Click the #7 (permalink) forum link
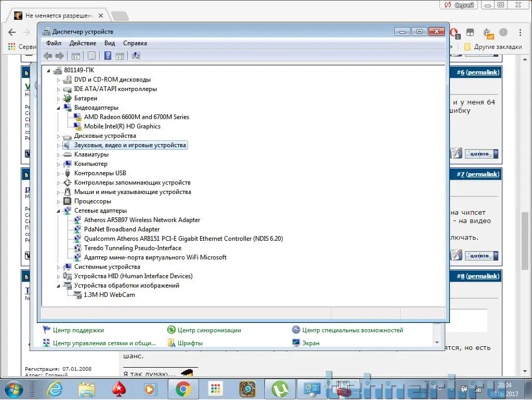 coord(478,174)
